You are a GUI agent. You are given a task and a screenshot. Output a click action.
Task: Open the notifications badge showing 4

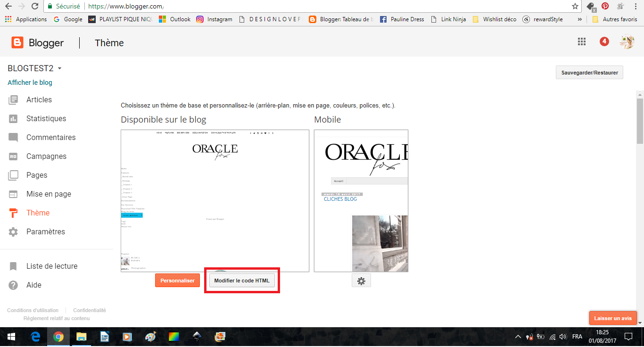(604, 41)
